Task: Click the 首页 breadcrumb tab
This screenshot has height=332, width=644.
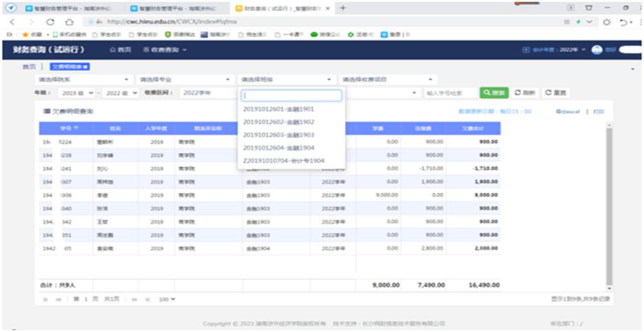Action: (x=29, y=67)
